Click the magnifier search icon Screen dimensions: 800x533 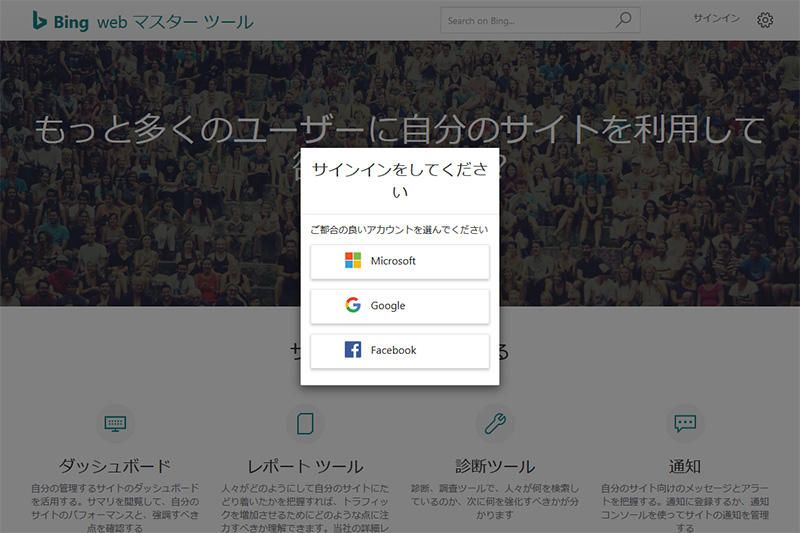tap(624, 20)
